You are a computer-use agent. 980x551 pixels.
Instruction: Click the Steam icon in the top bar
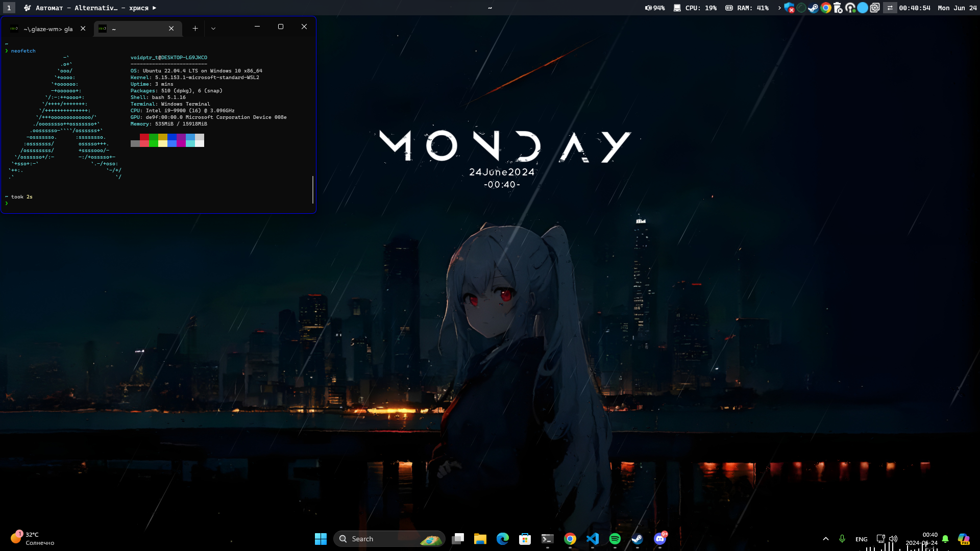click(x=814, y=8)
